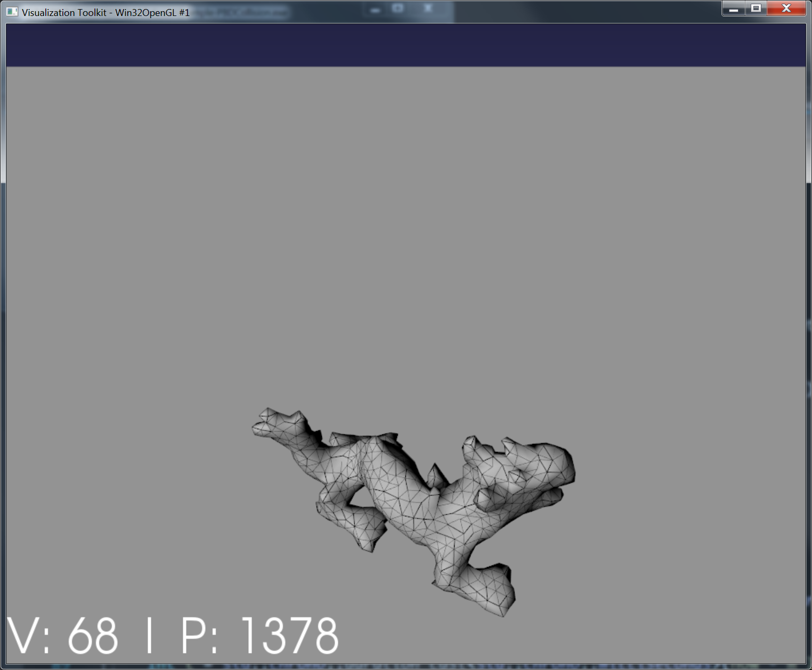The width and height of the screenshot is (812, 670).
Task: Click the vertical bar separating V and P
Action: pyautogui.click(x=150, y=636)
